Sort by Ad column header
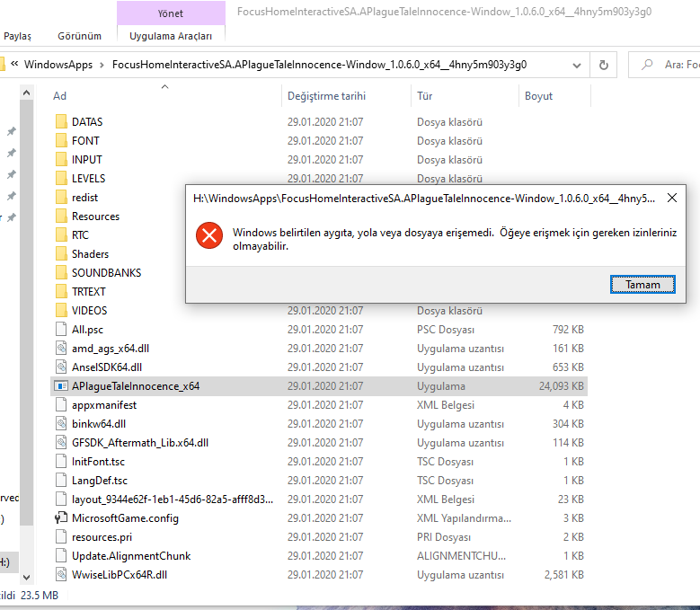This screenshot has width=700, height=610. tap(60, 96)
